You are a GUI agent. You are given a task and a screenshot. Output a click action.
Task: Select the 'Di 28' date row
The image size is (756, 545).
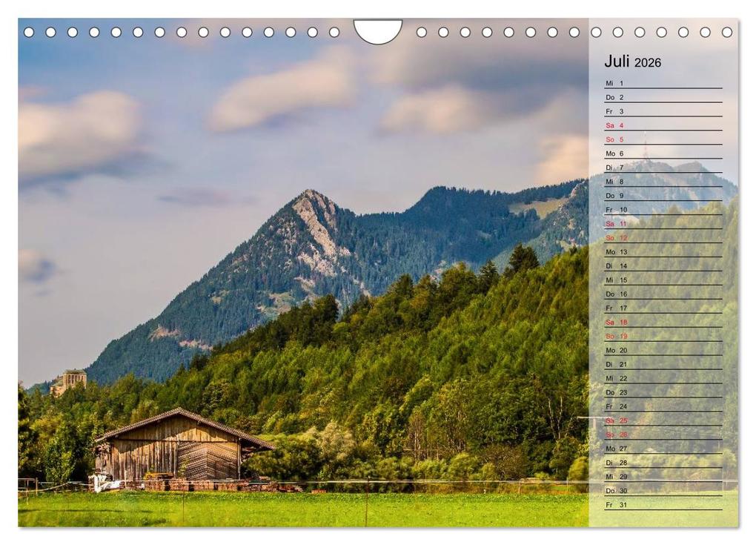click(x=663, y=462)
